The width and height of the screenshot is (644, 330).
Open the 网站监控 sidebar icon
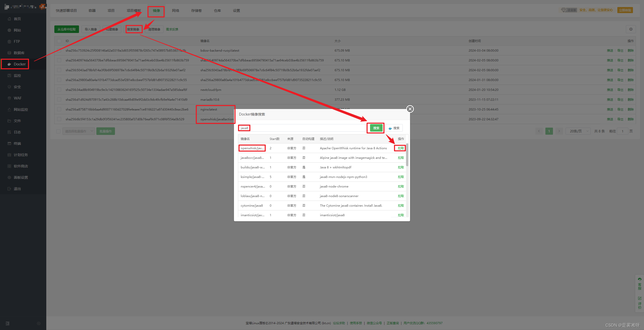tap(9, 109)
